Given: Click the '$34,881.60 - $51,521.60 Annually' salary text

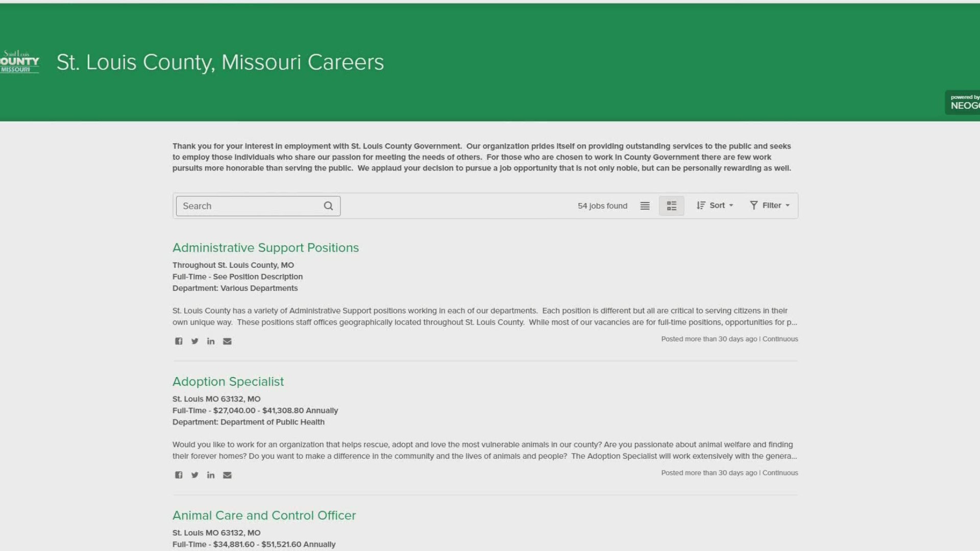Looking at the screenshot, I should [275, 544].
